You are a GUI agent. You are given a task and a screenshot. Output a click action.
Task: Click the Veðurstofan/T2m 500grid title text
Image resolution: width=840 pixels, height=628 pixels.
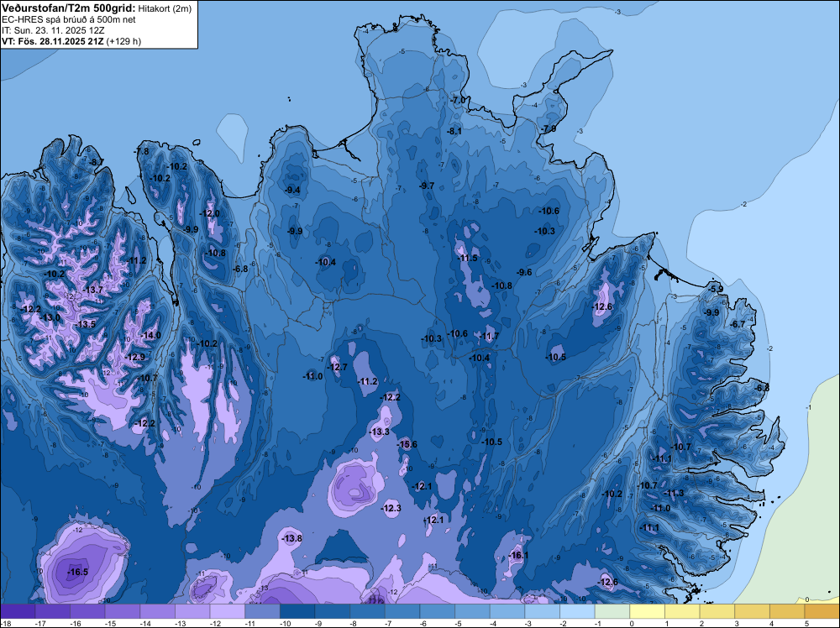coord(67,8)
